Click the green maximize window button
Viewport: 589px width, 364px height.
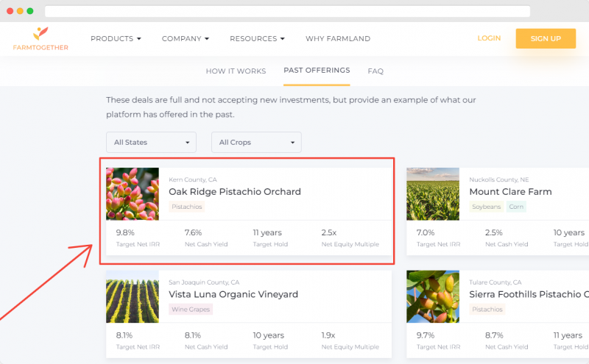click(30, 11)
